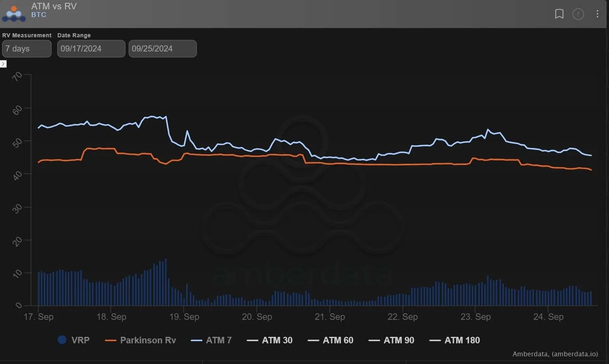
Task: Click the 23. Sep axis label
Action: 476,317
